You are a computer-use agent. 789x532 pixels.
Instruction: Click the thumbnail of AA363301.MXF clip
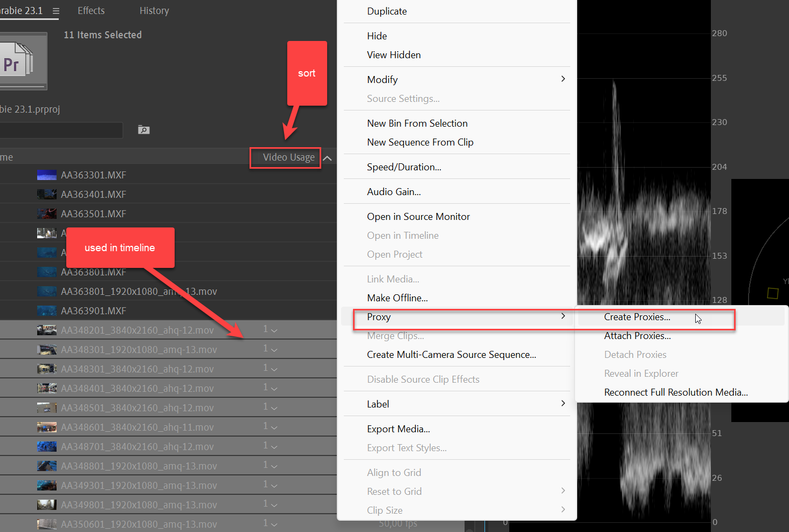pos(46,174)
